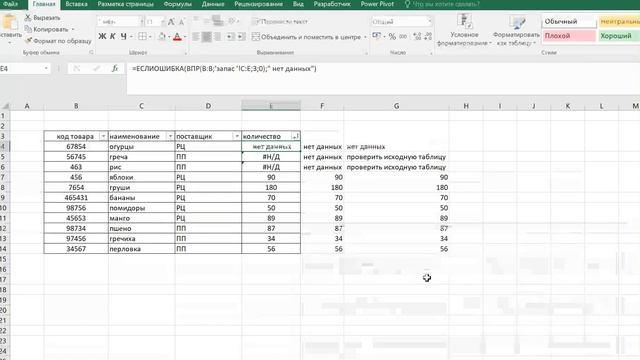Open Буфер обмена dialog launcher
Screen dimensions: 640x360
coord(91,53)
